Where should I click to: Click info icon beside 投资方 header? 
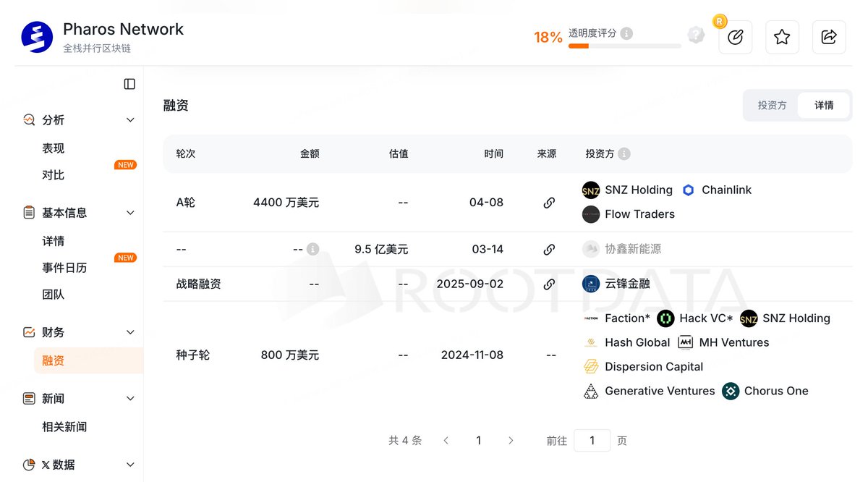(x=624, y=154)
